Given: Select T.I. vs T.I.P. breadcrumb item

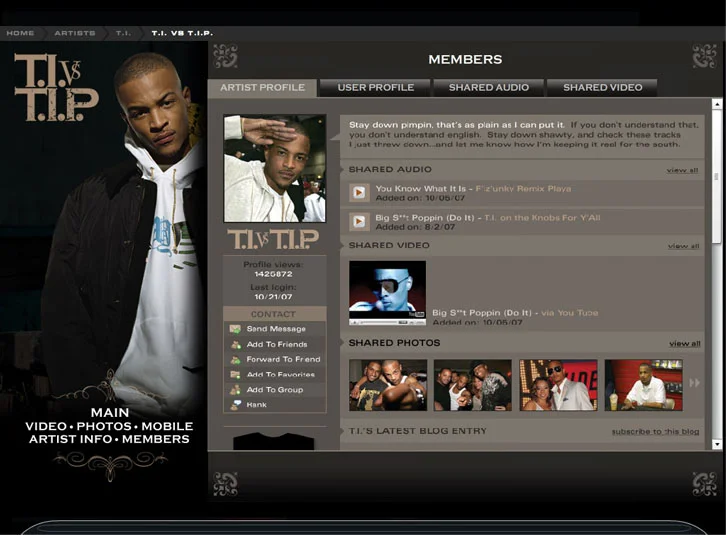Looking at the screenshot, I should click(x=182, y=33).
